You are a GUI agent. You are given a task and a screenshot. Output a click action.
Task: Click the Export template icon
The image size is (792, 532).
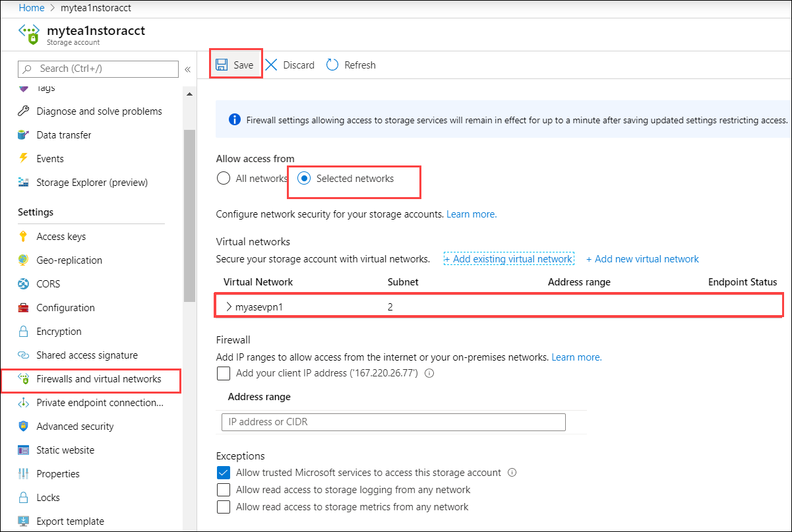coord(24,521)
